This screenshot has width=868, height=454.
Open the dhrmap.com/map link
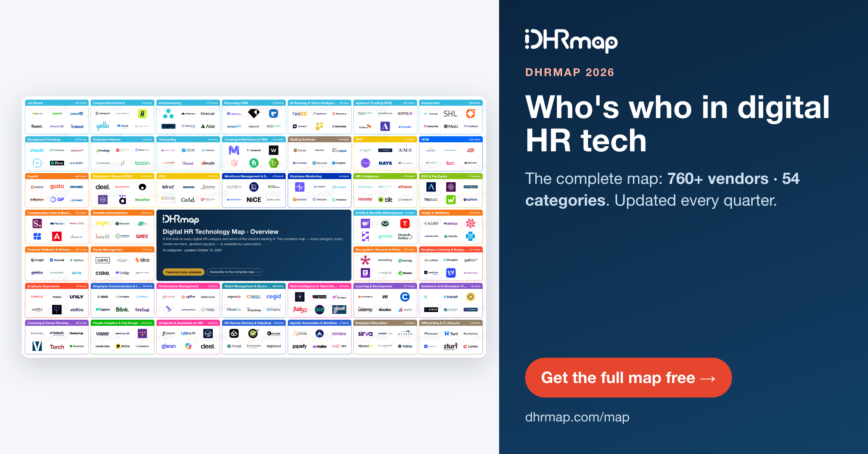(x=577, y=417)
